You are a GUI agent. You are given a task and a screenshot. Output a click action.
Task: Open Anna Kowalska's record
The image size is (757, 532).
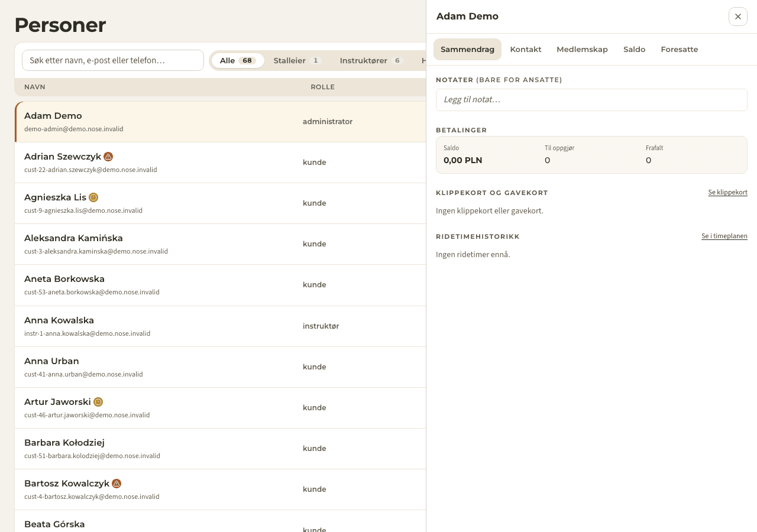[x=59, y=320]
